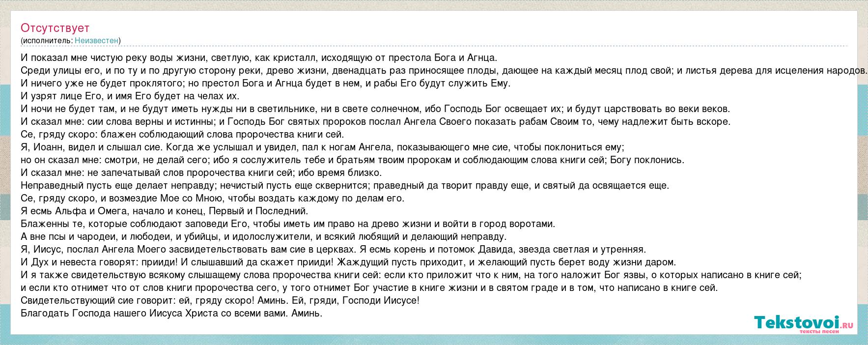Click the line 'Я, Иисус, послал Ангела Моего'
Screen dimensions: 868x345
click(x=334, y=249)
